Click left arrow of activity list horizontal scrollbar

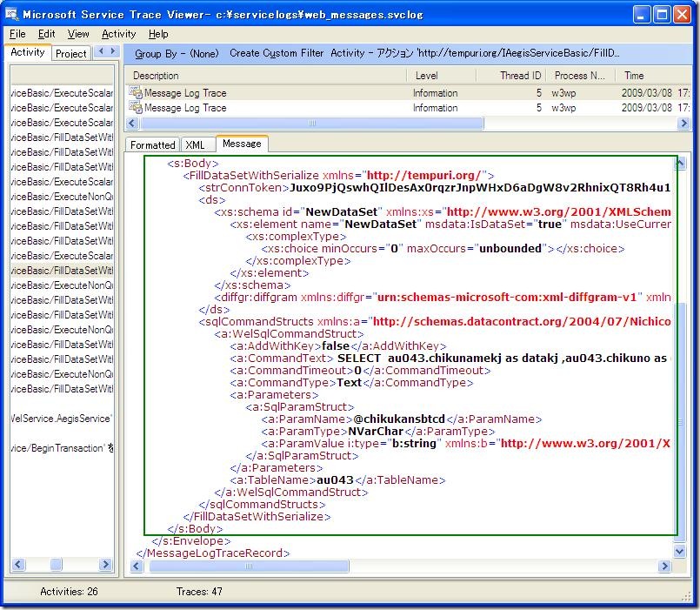click(18, 564)
